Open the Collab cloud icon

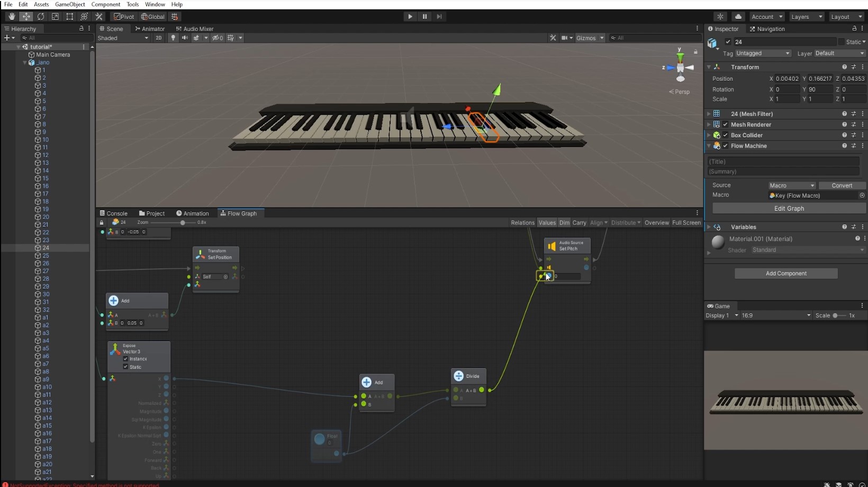(738, 16)
